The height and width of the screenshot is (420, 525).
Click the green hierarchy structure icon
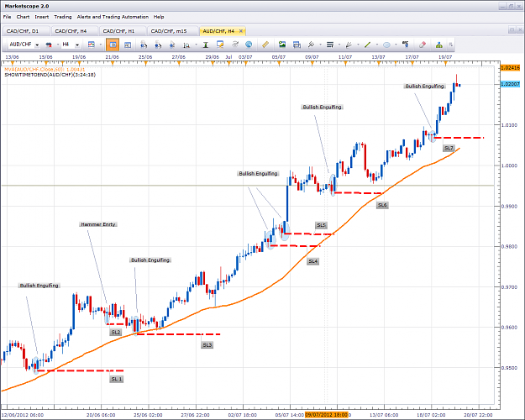click(x=439, y=45)
